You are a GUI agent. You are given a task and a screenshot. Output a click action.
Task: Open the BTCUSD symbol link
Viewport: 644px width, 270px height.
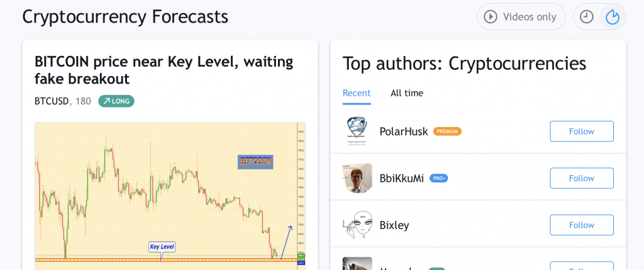point(52,101)
